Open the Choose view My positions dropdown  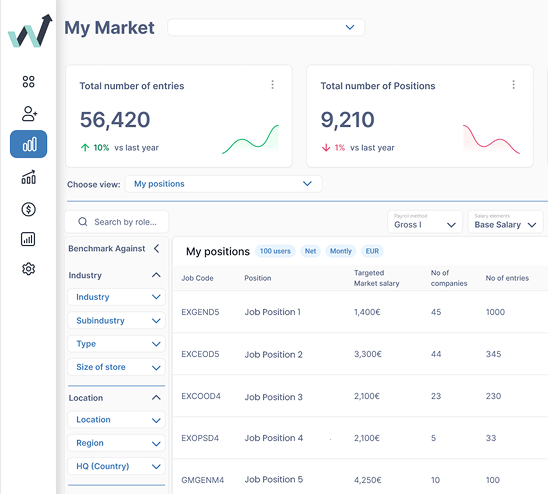pos(224,184)
